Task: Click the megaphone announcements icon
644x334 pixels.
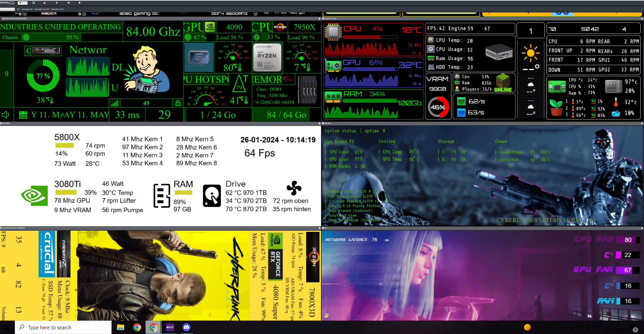Action: [68, 3]
